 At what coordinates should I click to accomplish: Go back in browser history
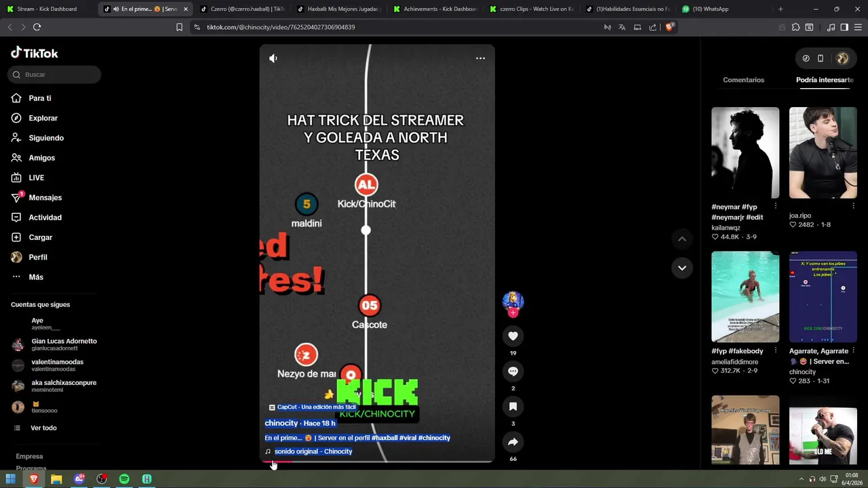tap(9, 27)
